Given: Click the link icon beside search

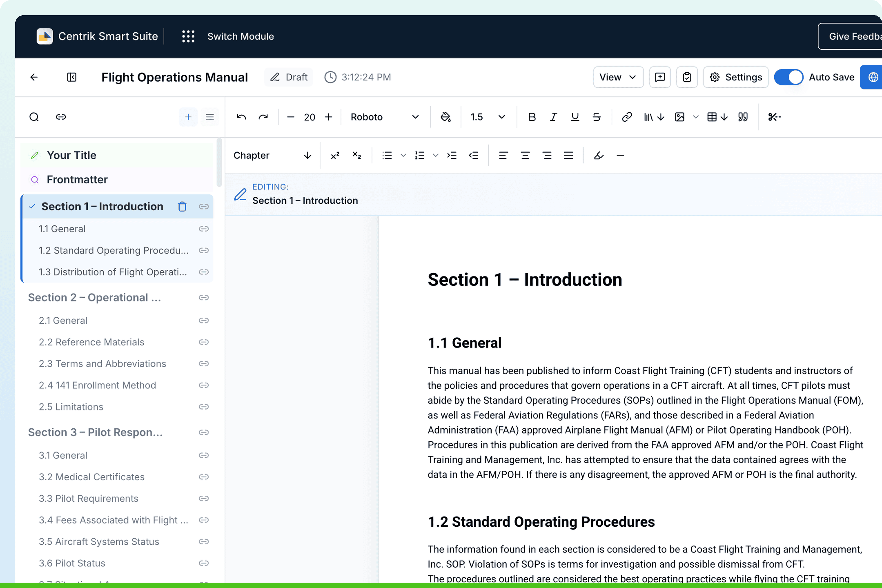Looking at the screenshot, I should (x=61, y=117).
